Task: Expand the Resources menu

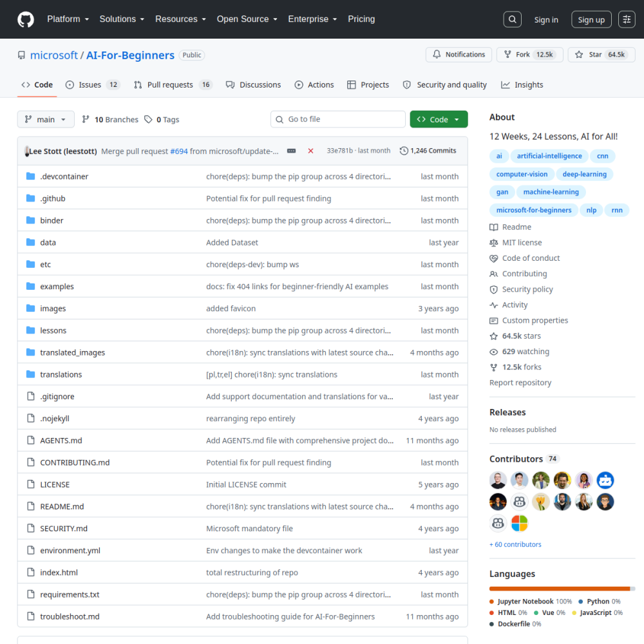Action: click(x=180, y=19)
